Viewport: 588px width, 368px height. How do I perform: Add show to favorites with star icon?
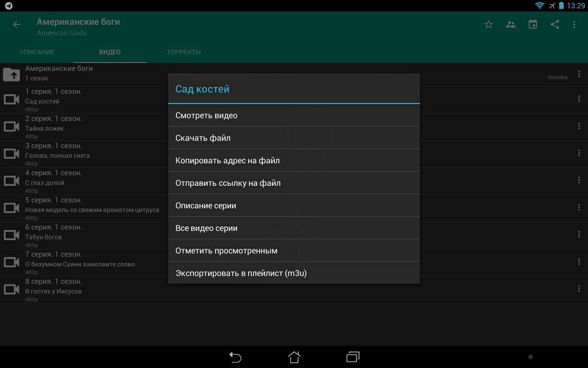tap(489, 24)
